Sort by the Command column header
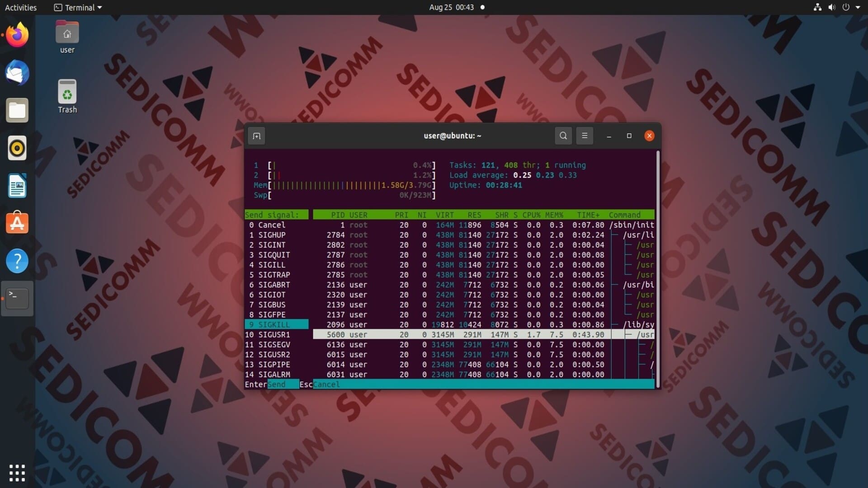 click(x=625, y=215)
